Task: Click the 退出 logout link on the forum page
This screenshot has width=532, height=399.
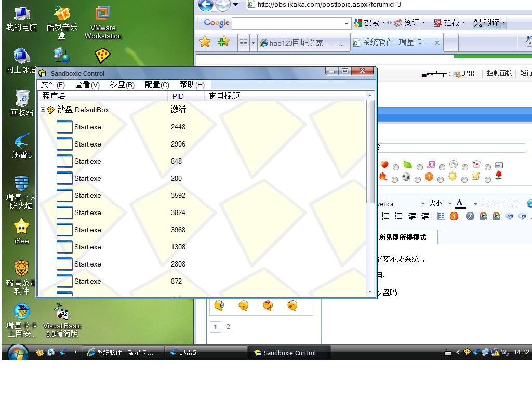Action: coord(468,74)
